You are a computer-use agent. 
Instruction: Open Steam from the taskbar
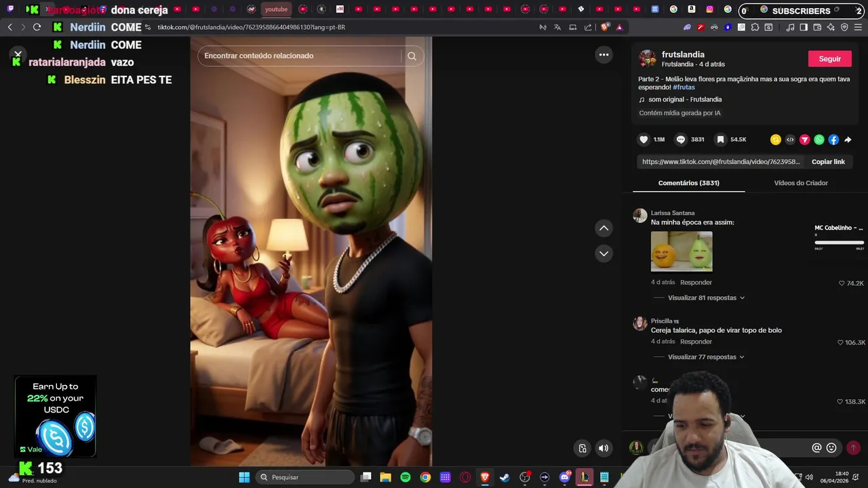tap(505, 477)
